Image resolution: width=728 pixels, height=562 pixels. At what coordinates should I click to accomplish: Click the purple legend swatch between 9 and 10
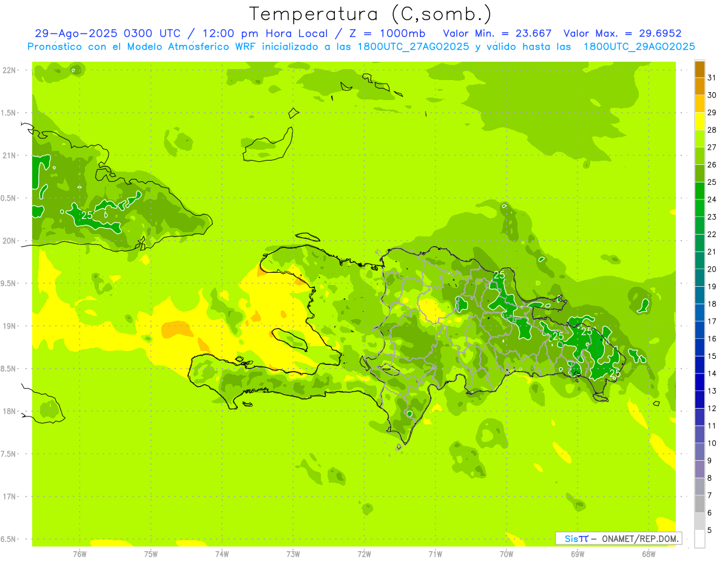tap(699, 452)
